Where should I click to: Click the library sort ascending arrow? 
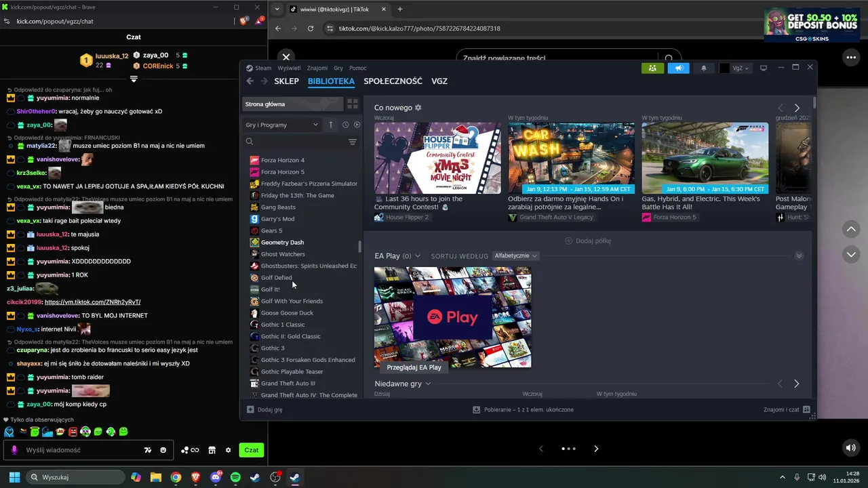pyautogui.click(x=331, y=125)
